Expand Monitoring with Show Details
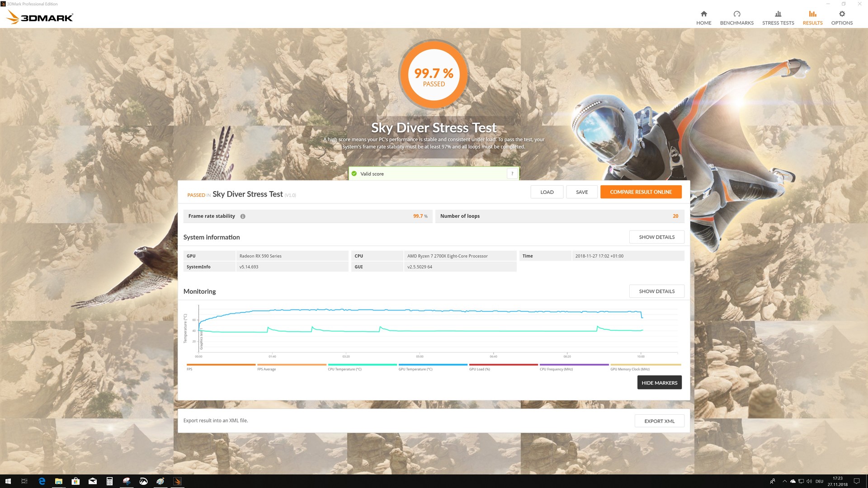The height and width of the screenshot is (488, 868). click(x=656, y=291)
